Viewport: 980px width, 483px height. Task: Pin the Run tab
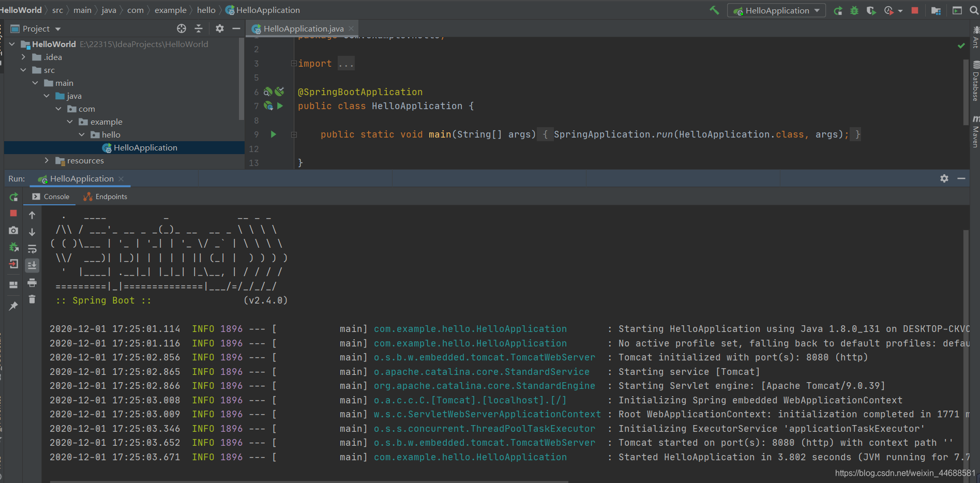tap(13, 306)
